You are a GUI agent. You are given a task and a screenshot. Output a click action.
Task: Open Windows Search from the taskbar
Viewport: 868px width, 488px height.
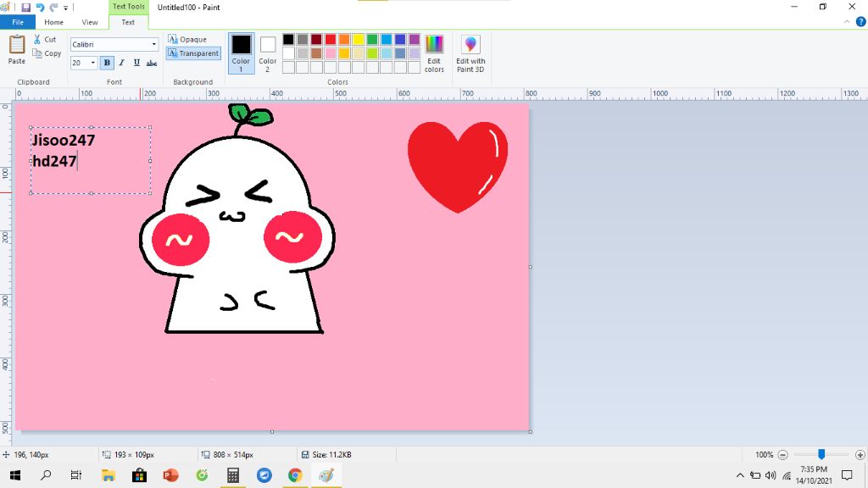[46, 475]
